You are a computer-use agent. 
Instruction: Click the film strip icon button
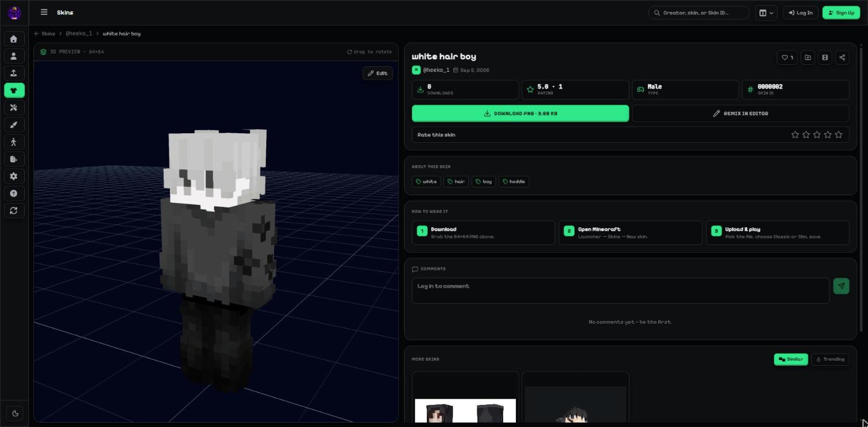(825, 58)
